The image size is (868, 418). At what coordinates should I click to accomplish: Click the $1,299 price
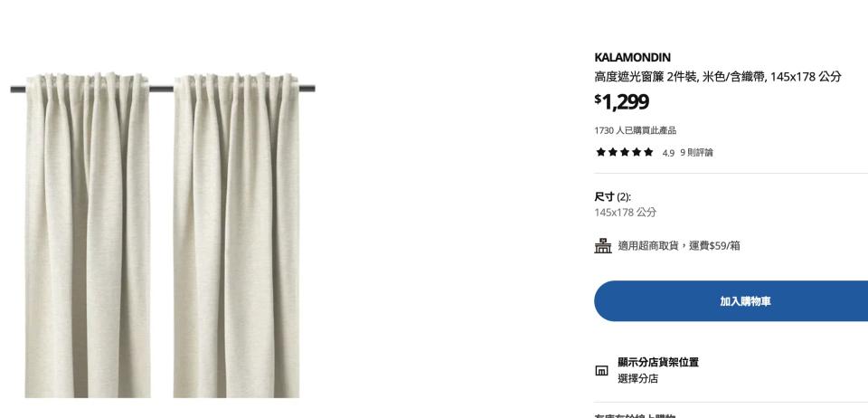pyautogui.click(x=622, y=102)
